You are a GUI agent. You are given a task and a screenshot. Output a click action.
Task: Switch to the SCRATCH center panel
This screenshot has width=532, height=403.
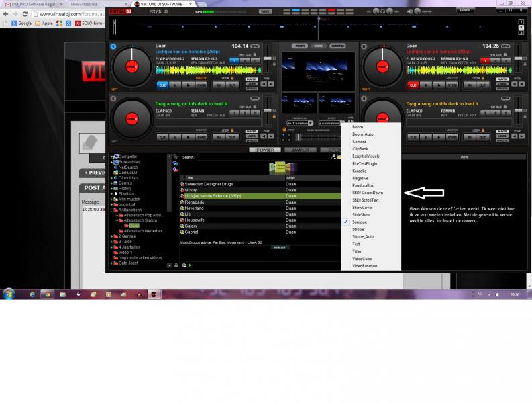pyautogui.click(x=337, y=46)
